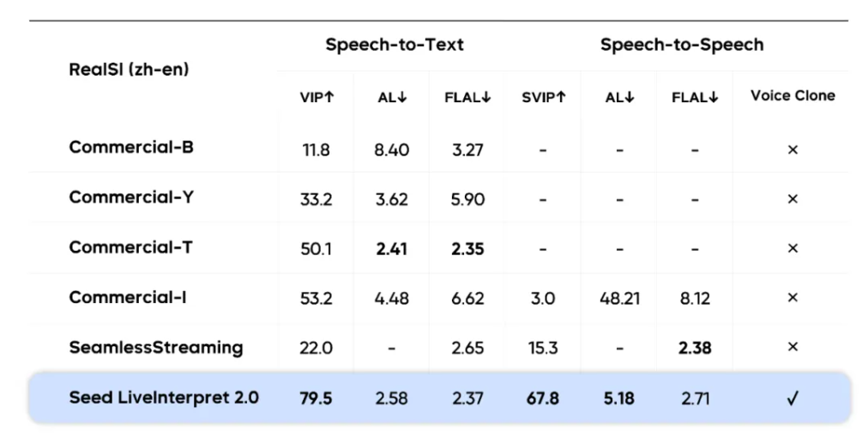Image resolution: width=868 pixels, height=443 pixels.
Task: Click the Voice Clone column header
Action: tap(793, 96)
